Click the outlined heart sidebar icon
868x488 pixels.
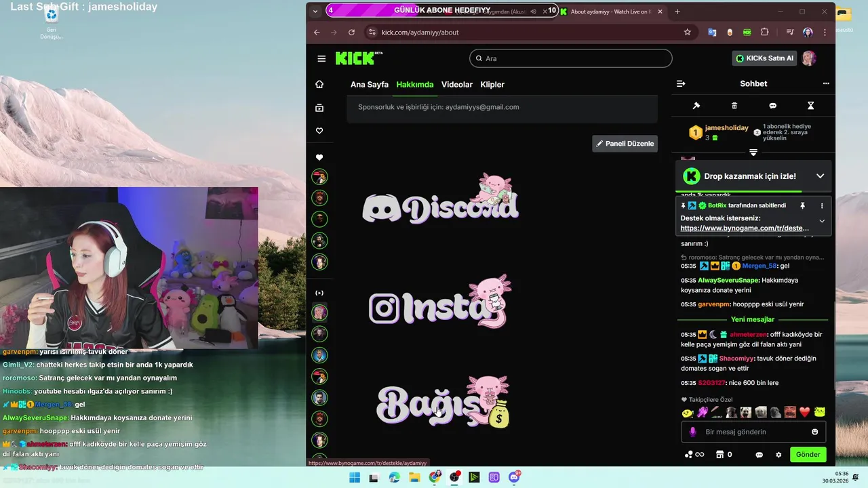[319, 131]
